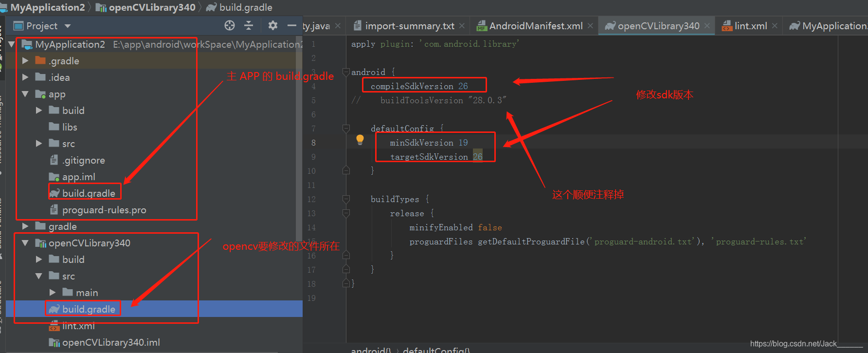Image resolution: width=868 pixels, height=353 pixels.
Task: Click minifyEnabled false line
Action: tap(455, 227)
